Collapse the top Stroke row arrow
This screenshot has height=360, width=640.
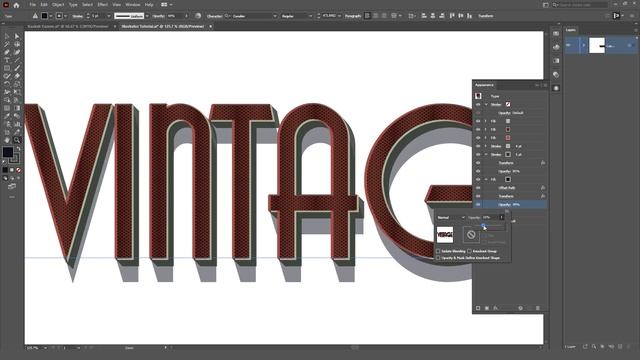tap(486, 104)
